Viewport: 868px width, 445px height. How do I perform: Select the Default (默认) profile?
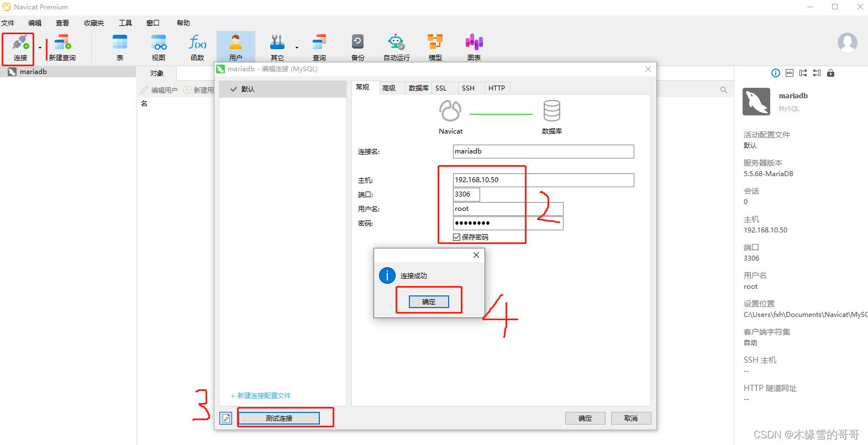(283, 89)
